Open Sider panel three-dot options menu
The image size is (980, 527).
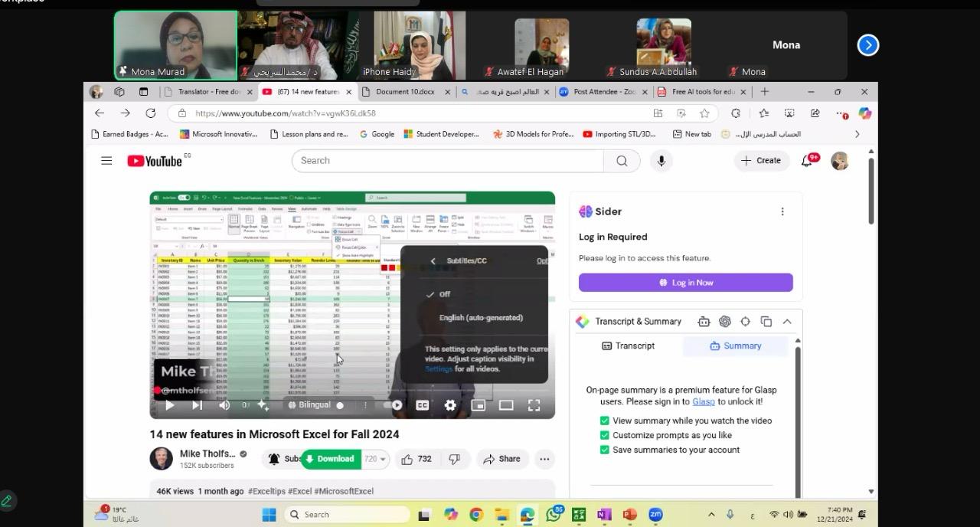[782, 211]
